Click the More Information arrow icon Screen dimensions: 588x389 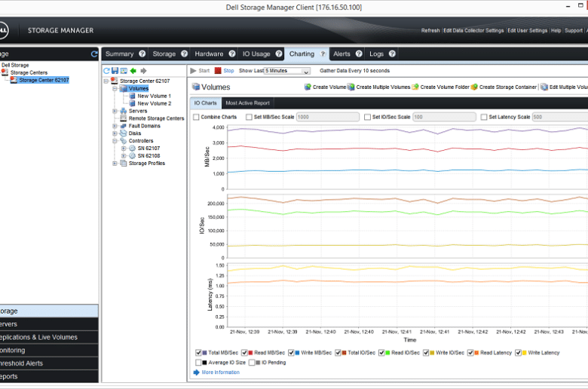(196, 372)
